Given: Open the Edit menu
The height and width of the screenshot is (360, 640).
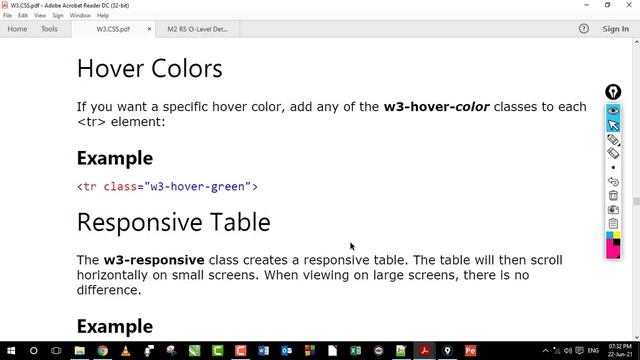Looking at the screenshot, I should click(x=23, y=16).
